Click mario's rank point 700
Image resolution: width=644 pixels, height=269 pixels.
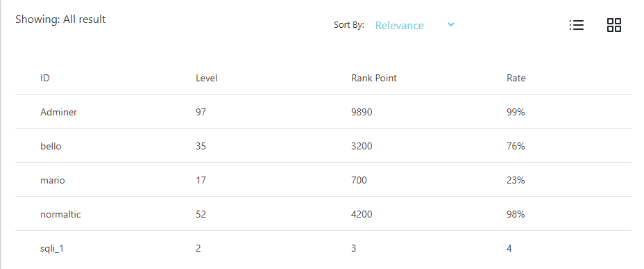point(359,180)
